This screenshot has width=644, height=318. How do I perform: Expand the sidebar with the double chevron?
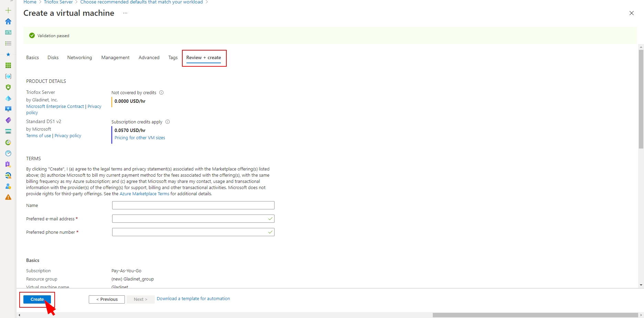(x=12, y=1)
